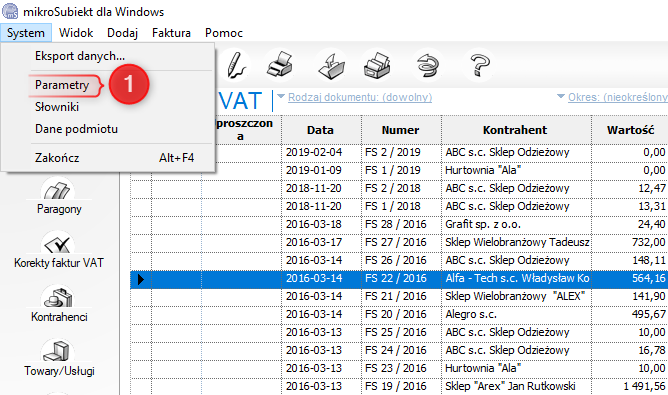Click the pen signature toolbar icon
This screenshot has width=668, height=395.
[236, 65]
